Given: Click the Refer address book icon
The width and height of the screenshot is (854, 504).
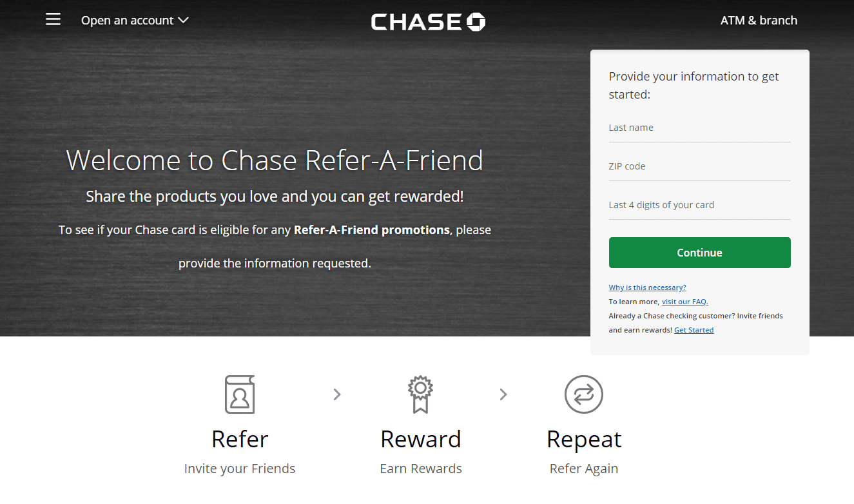Looking at the screenshot, I should [240, 394].
